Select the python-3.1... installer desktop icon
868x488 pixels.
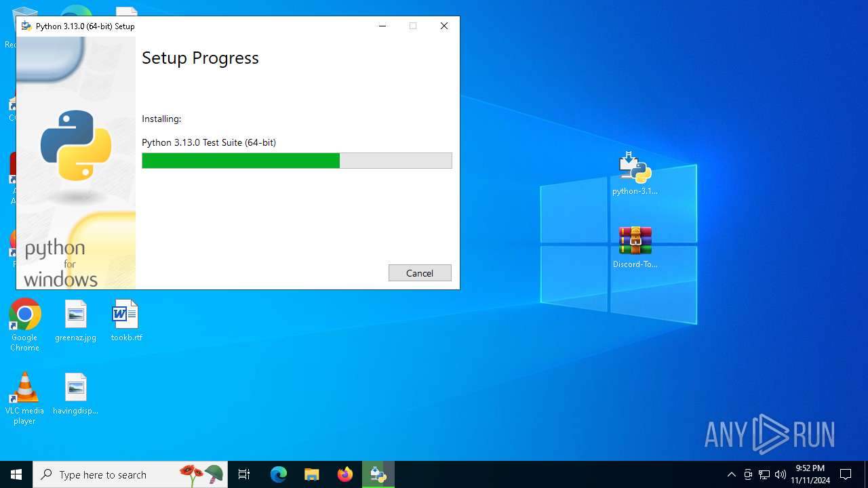click(x=635, y=174)
